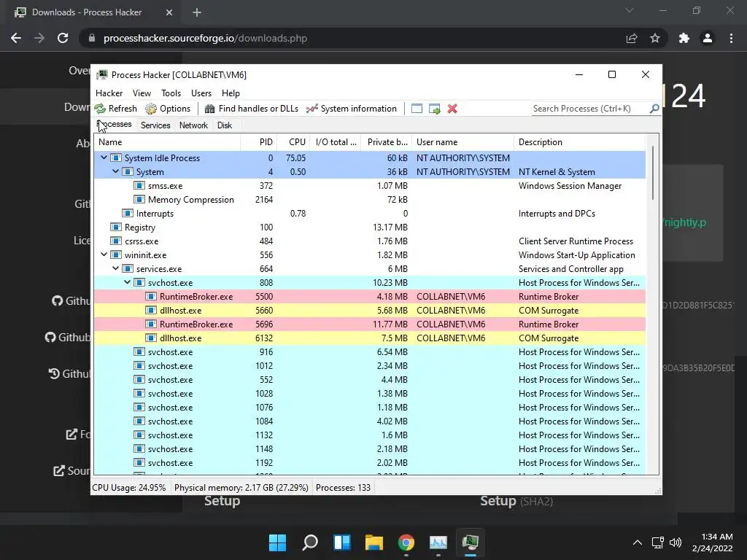Click the Process Hacker taskbar icon

(471, 542)
